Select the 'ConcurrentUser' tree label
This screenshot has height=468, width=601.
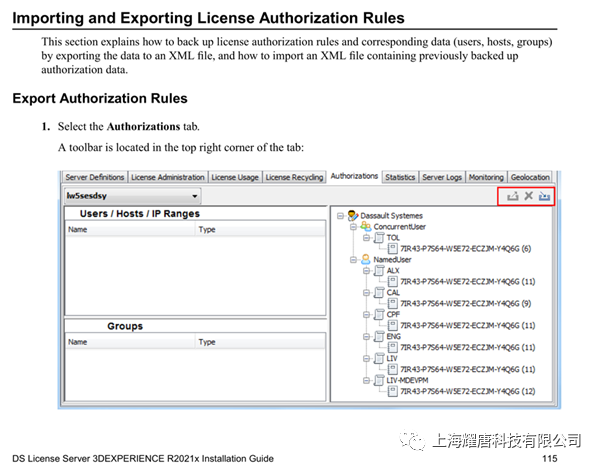click(399, 227)
